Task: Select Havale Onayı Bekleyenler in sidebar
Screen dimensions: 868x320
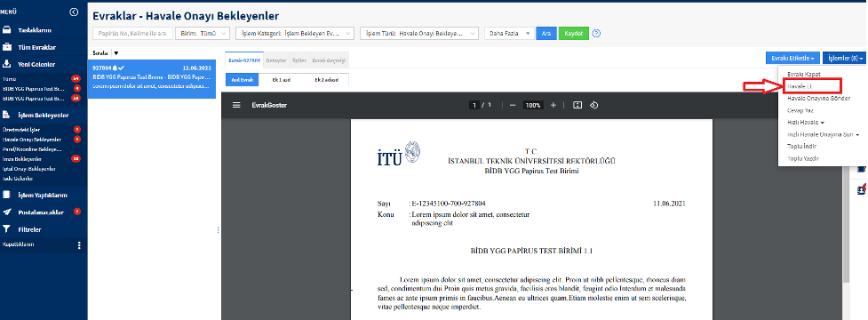Action: click(x=32, y=140)
